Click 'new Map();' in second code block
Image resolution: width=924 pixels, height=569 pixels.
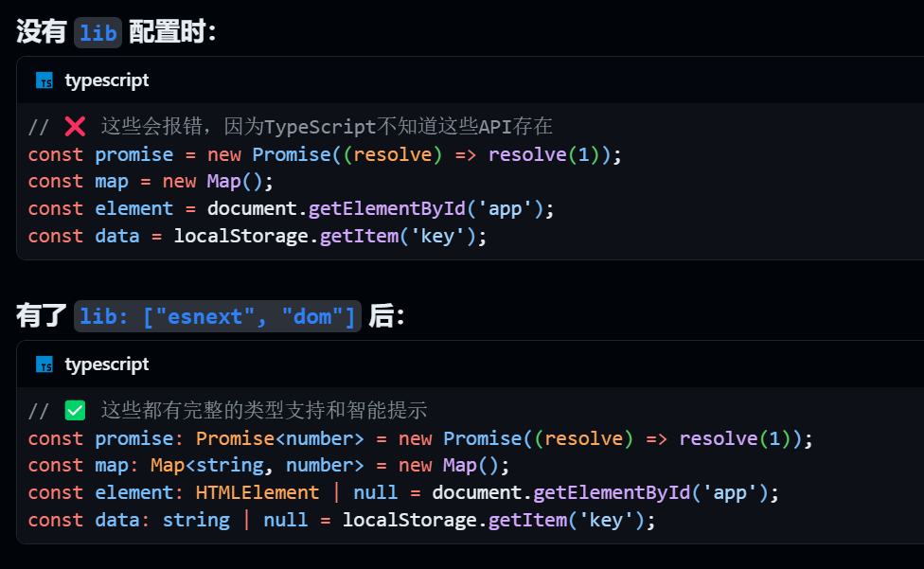(x=453, y=466)
